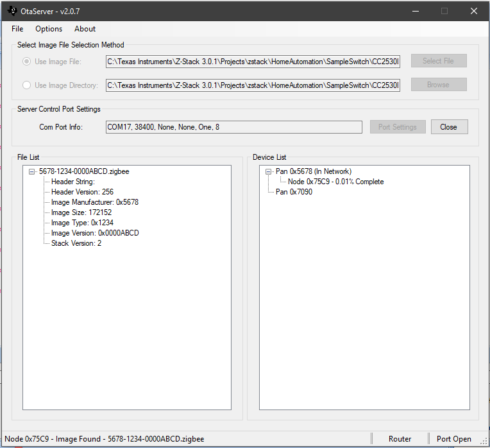This screenshot has width=490, height=448.
Task: Click the Use Image File path field
Action: tap(253, 62)
